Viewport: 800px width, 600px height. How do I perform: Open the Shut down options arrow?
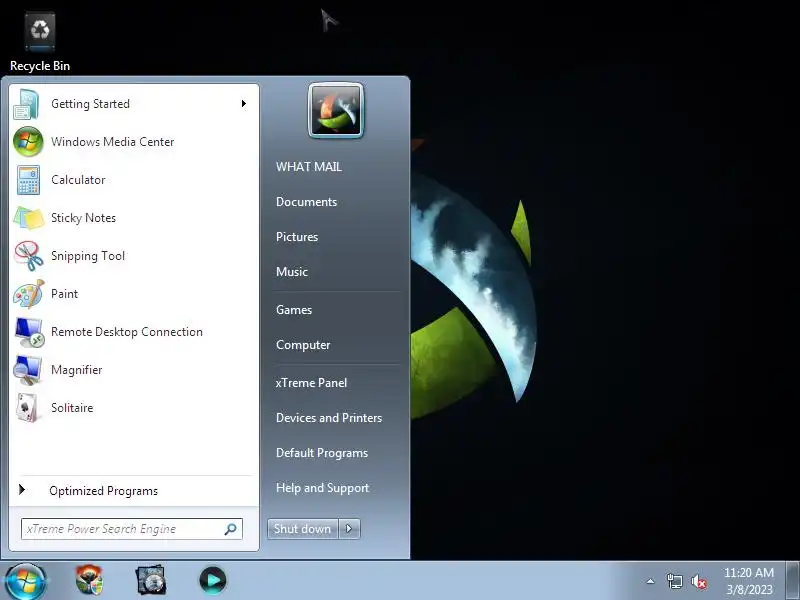[x=349, y=529]
